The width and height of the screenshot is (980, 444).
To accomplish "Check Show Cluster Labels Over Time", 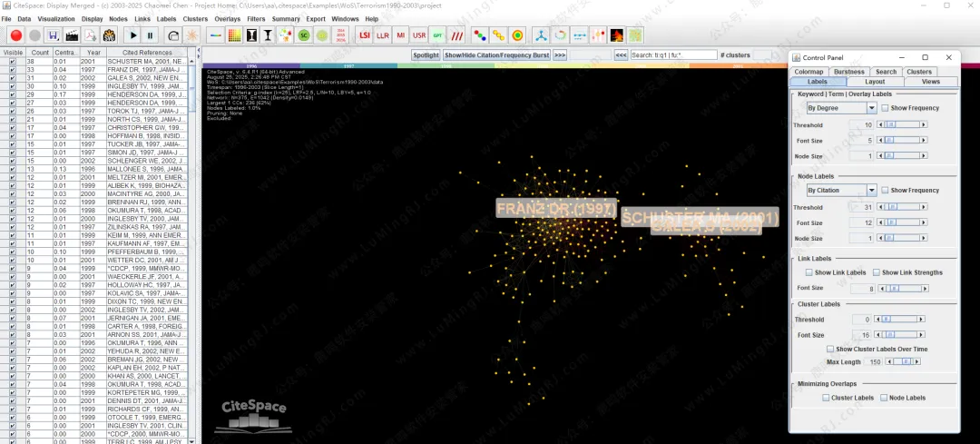I will tap(830, 349).
